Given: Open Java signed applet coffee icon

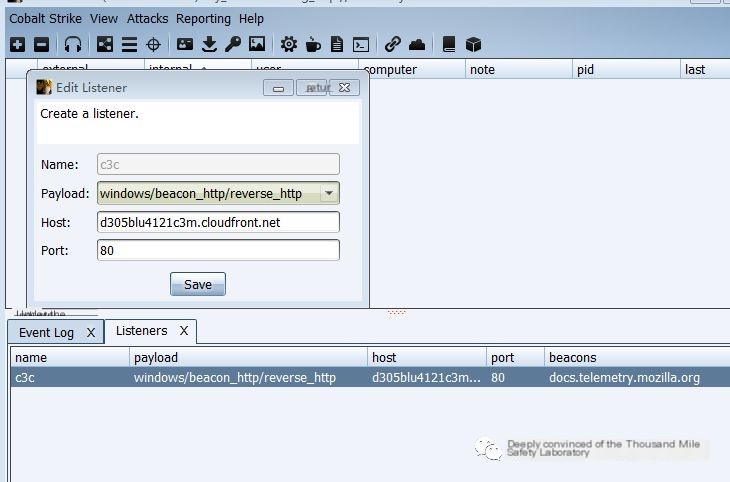Looking at the screenshot, I should 313,45.
